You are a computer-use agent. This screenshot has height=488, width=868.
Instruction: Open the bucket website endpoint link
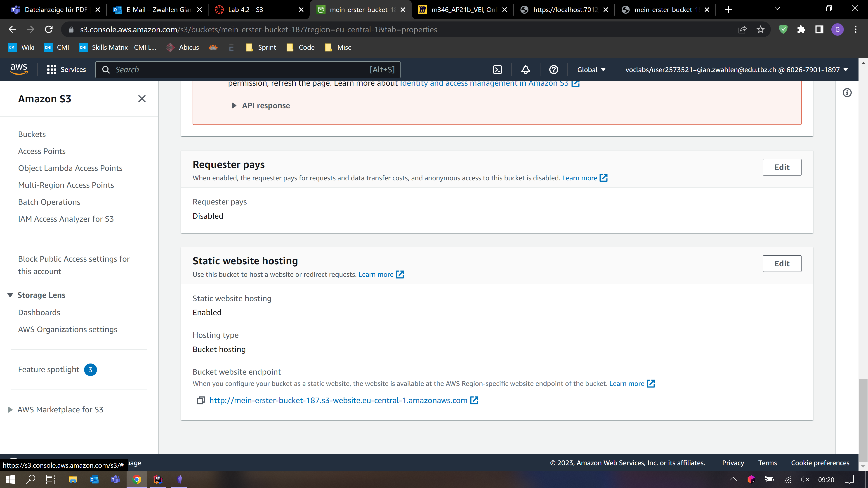tap(338, 400)
